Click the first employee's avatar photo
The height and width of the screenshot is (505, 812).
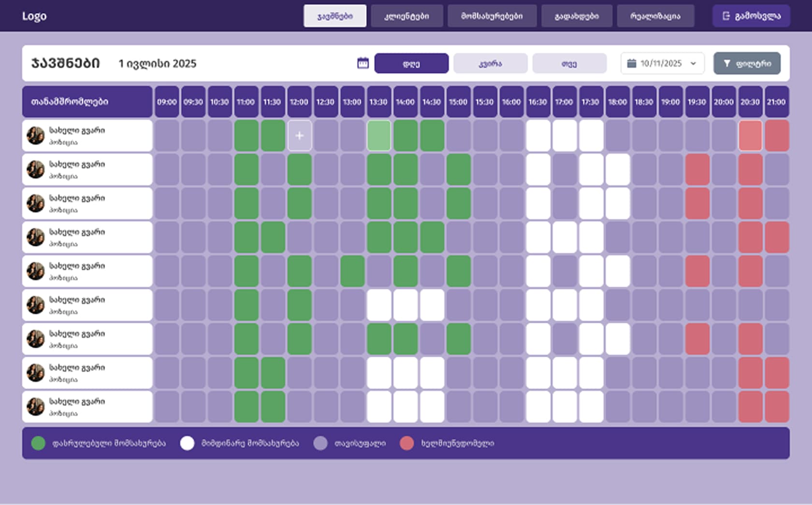[36, 136]
